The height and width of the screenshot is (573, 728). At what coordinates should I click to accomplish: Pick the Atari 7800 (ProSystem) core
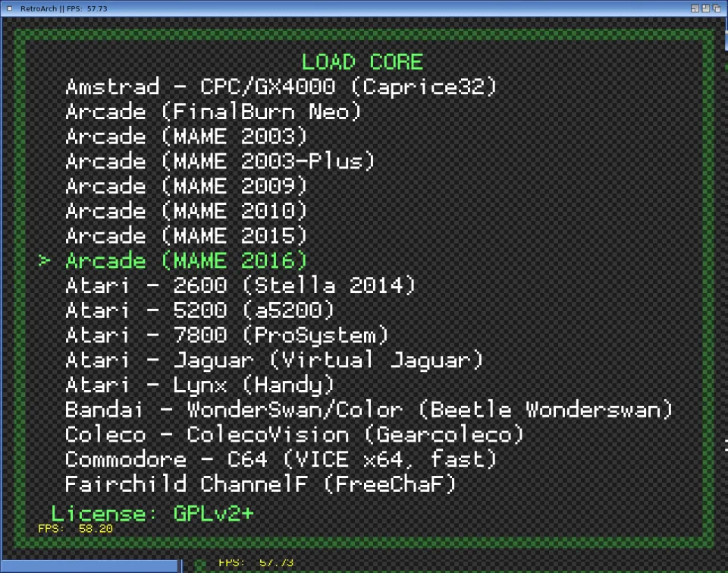tap(227, 335)
